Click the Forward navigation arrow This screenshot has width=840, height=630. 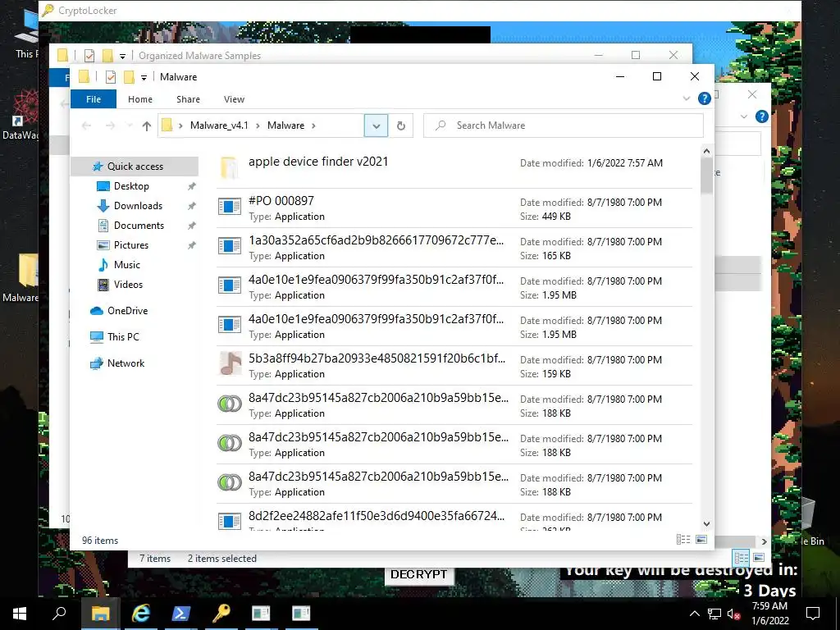coord(110,126)
